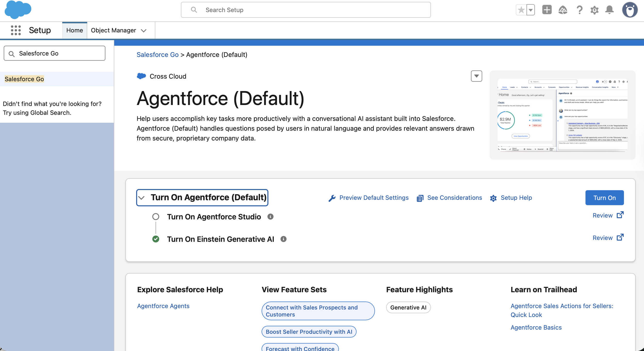Click the Setup gear icon

(595, 10)
